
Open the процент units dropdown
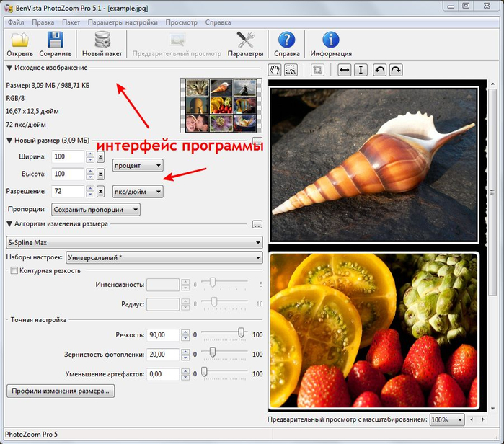click(138, 165)
